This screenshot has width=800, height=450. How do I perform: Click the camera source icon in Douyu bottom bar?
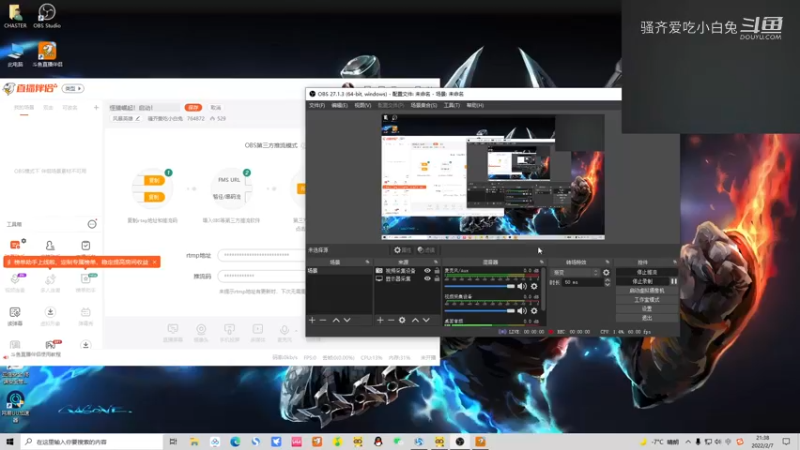point(201,330)
